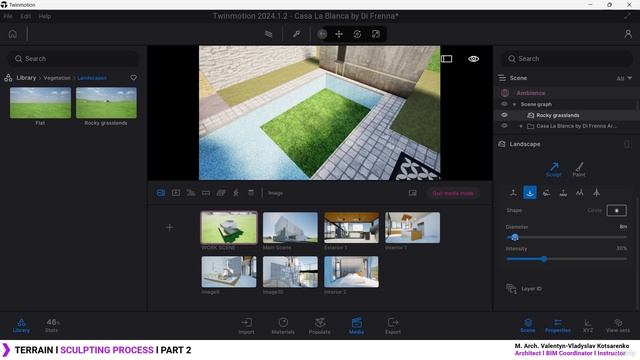The image size is (640, 360).
Task: Select the eyedropper material picker tool
Action: 297,34
